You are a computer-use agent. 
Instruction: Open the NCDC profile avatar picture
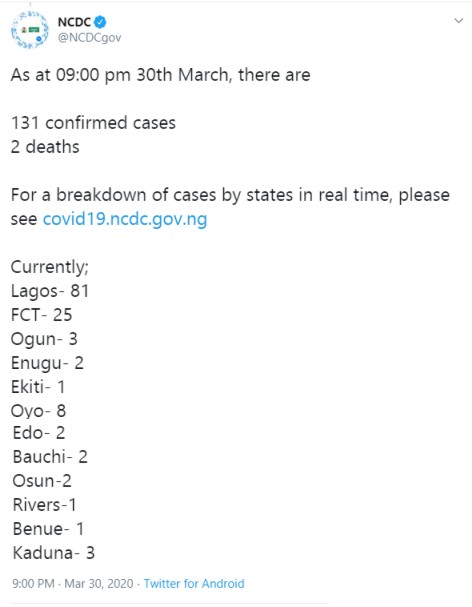tap(30, 30)
